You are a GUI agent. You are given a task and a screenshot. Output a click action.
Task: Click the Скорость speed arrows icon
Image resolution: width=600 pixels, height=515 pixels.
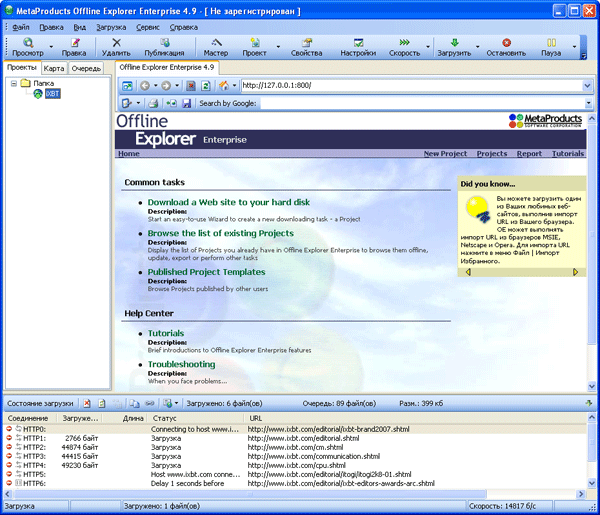point(404,42)
